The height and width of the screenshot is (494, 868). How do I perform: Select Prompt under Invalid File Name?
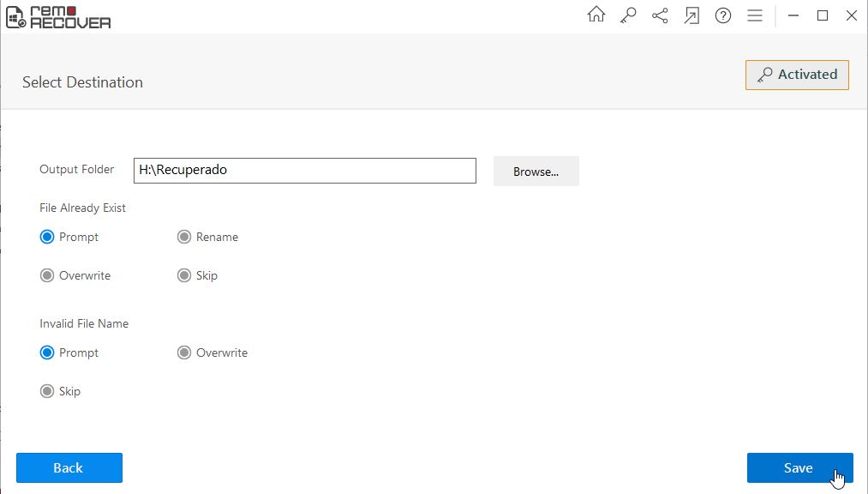coord(47,352)
